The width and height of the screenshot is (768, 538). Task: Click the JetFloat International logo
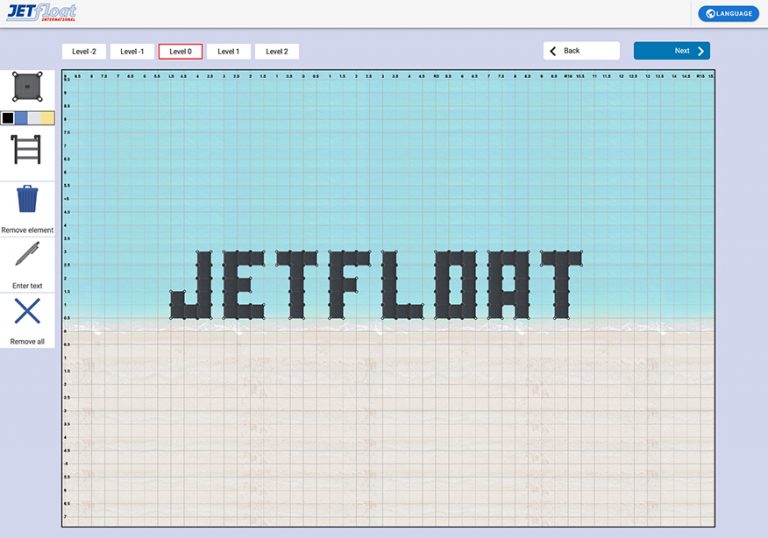click(x=42, y=12)
